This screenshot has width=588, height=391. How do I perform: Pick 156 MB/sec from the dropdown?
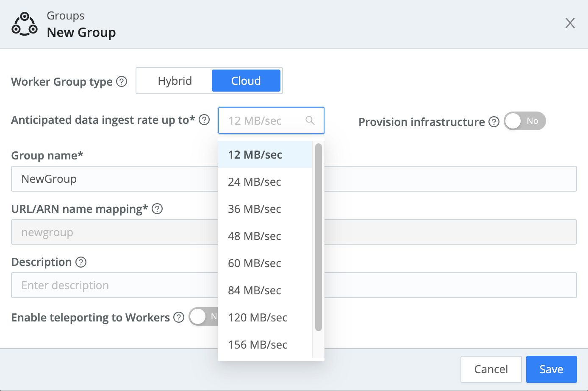pyautogui.click(x=257, y=344)
